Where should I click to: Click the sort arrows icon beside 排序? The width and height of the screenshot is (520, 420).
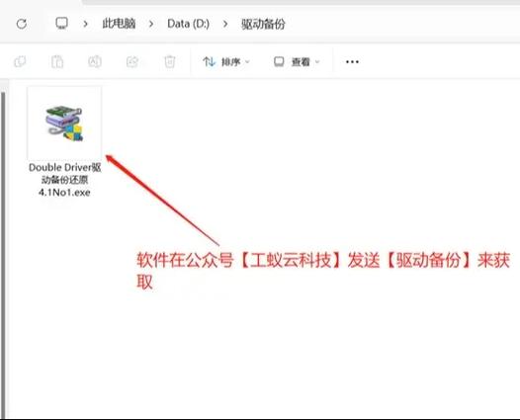210,61
